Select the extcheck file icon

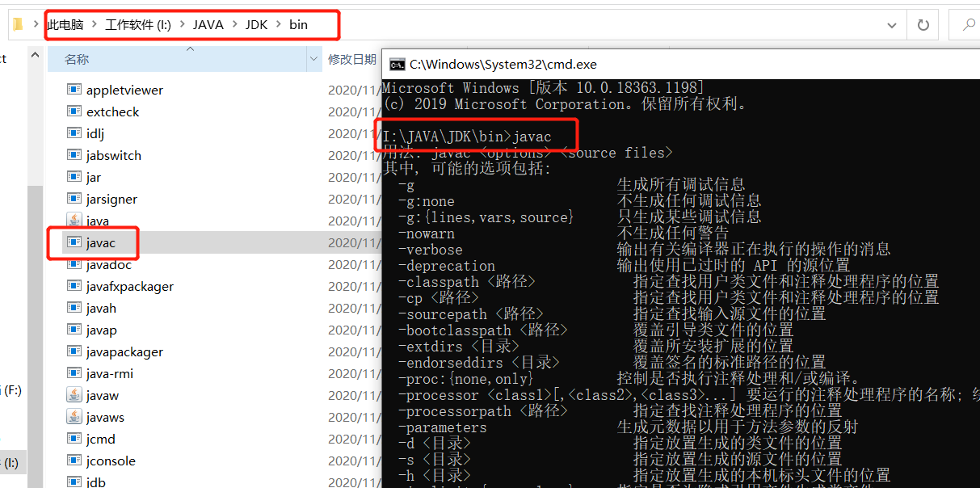click(x=76, y=111)
